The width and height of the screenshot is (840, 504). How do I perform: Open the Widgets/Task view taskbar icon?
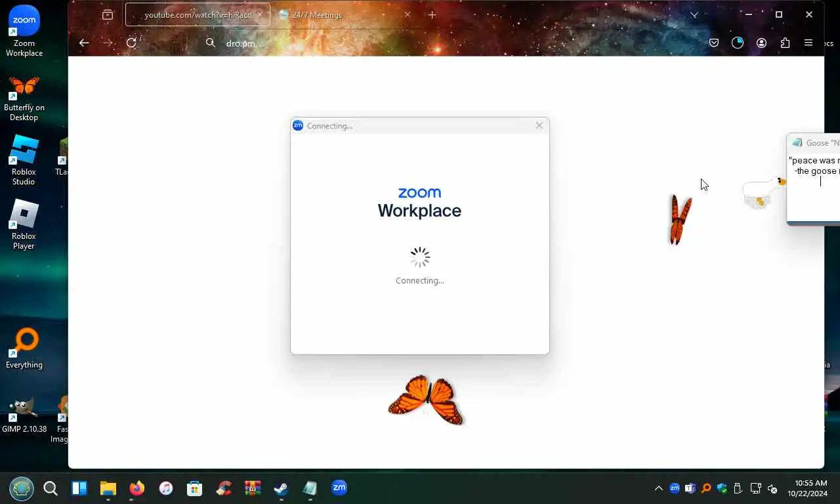pyautogui.click(x=79, y=488)
